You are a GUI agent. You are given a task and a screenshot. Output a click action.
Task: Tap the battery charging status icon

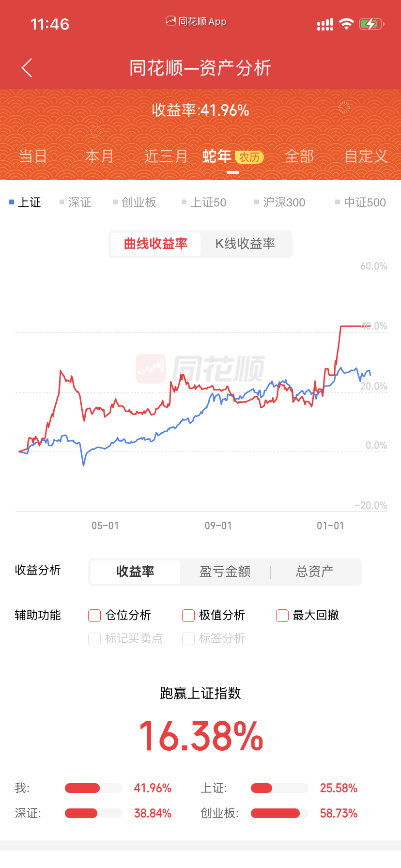click(371, 24)
